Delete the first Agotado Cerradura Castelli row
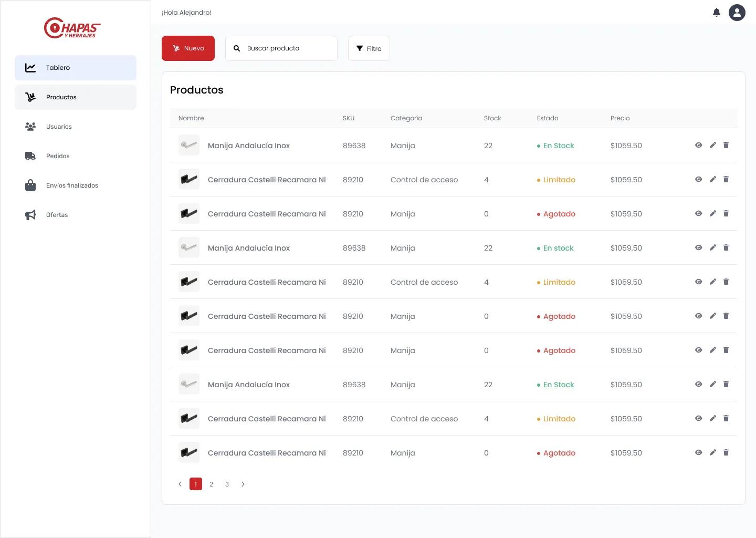This screenshot has height=538, width=756. (x=726, y=213)
